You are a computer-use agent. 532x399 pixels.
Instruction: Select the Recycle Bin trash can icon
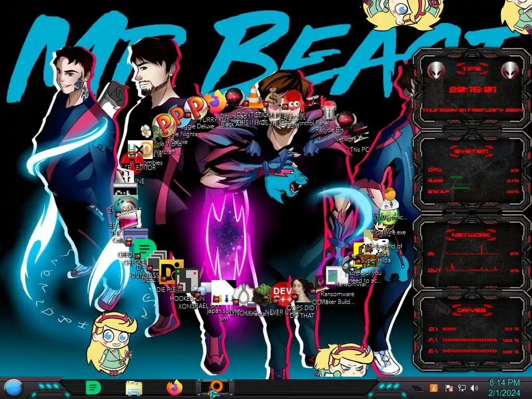click(328, 111)
